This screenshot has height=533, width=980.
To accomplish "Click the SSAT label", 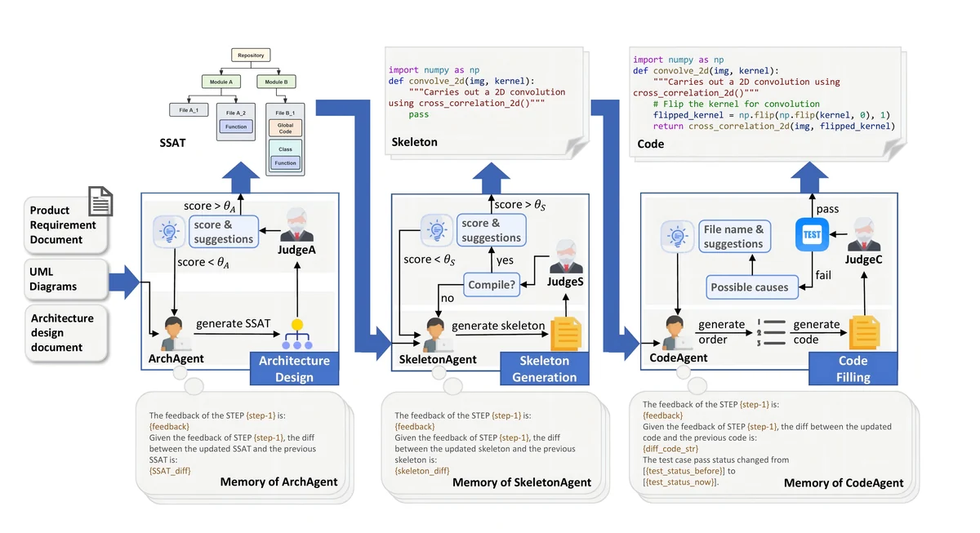I will click(172, 143).
